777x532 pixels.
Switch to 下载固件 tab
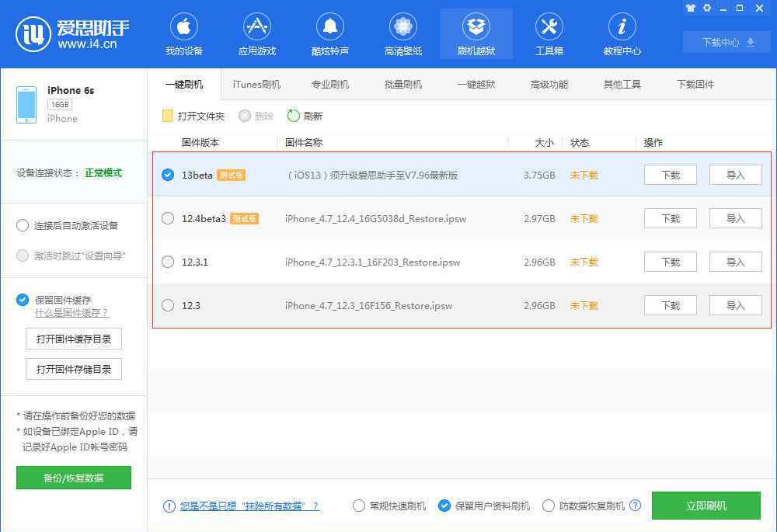tap(695, 84)
